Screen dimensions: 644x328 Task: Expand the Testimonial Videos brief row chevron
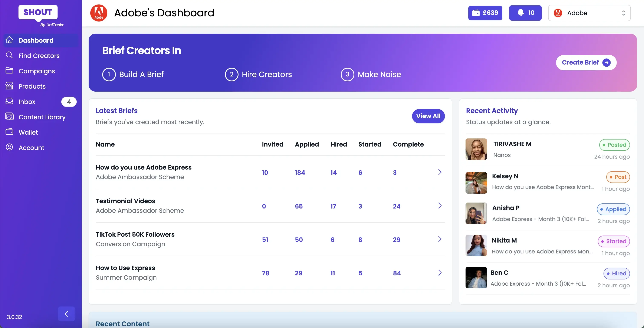point(440,206)
